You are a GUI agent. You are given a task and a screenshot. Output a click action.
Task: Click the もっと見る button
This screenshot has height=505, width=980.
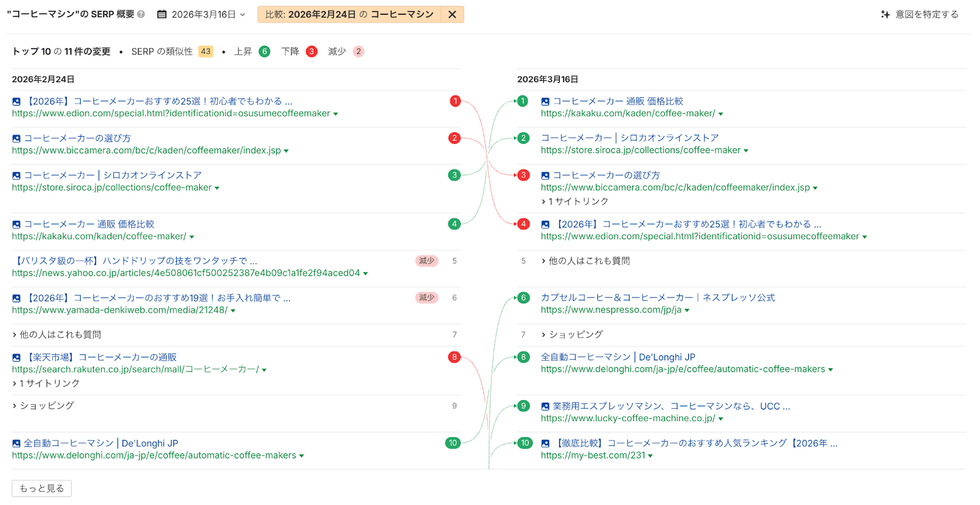point(42,488)
